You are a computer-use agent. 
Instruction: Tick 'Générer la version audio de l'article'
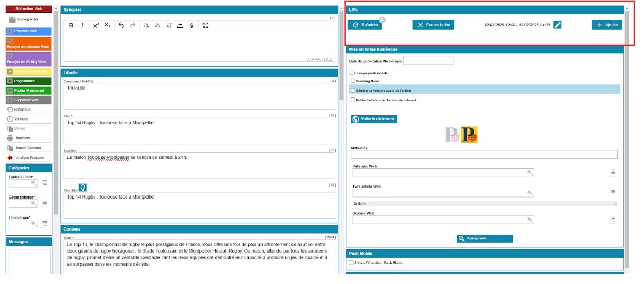(x=353, y=90)
